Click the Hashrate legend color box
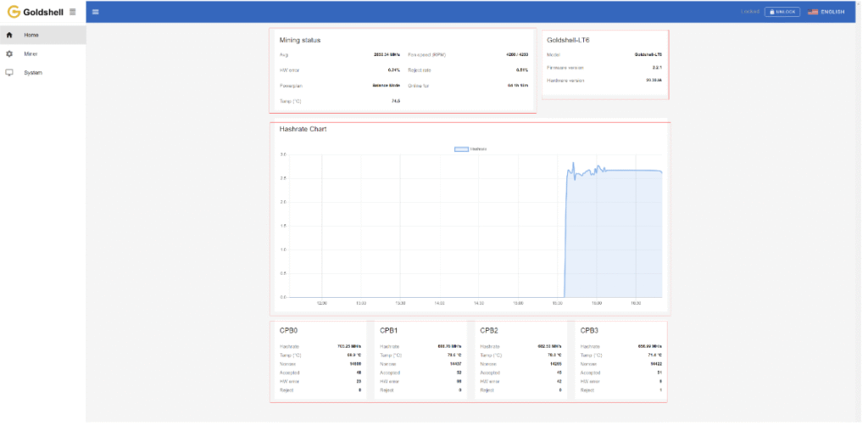The width and height of the screenshot is (868, 426). click(x=461, y=149)
